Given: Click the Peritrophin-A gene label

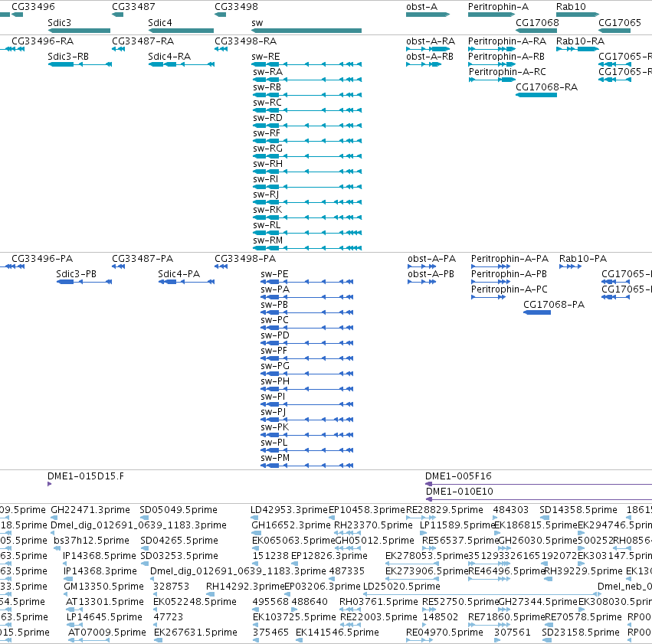Looking at the screenshot, I should (498, 7).
